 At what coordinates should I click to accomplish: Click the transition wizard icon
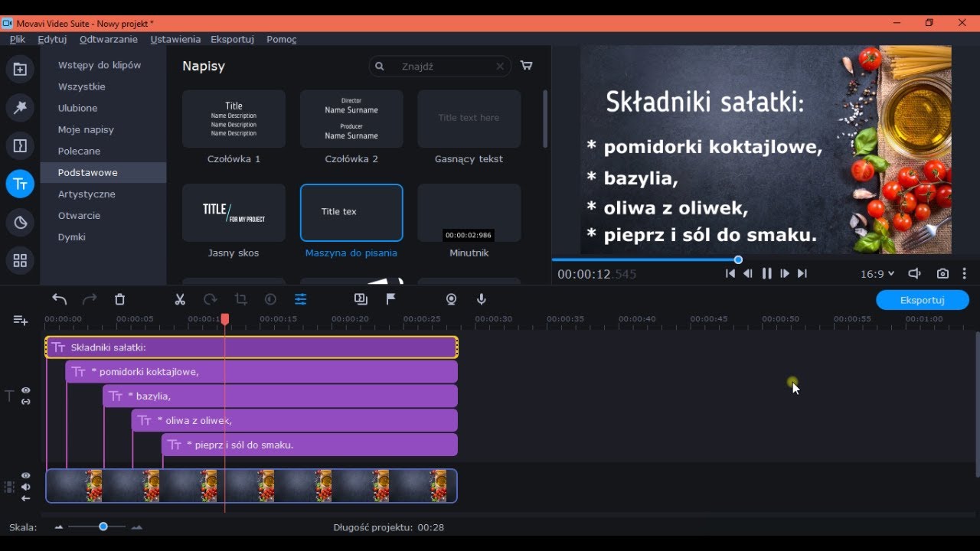click(361, 299)
